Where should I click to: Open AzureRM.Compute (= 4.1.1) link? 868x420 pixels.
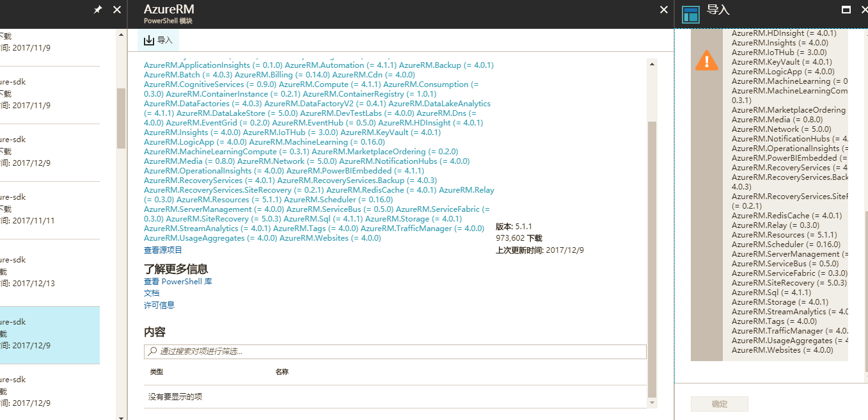tap(330, 85)
